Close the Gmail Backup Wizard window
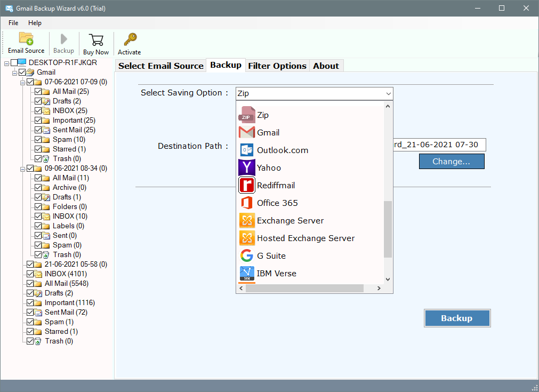The width and height of the screenshot is (539, 392). click(526, 8)
